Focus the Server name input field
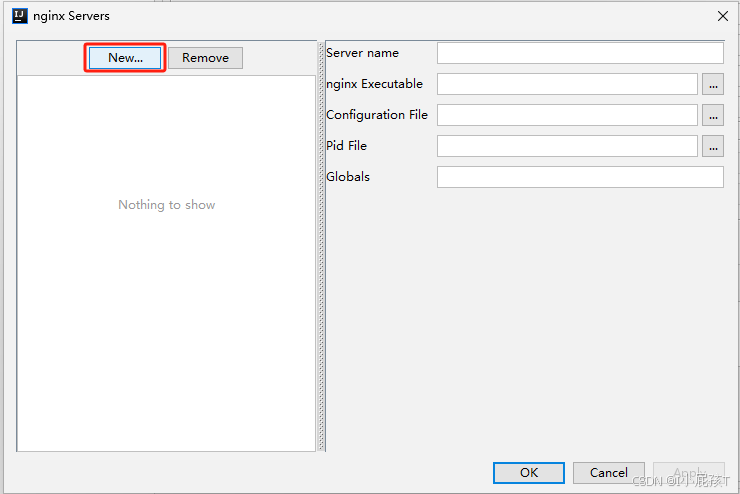The height and width of the screenshot is (494, 740). point(580,53)
